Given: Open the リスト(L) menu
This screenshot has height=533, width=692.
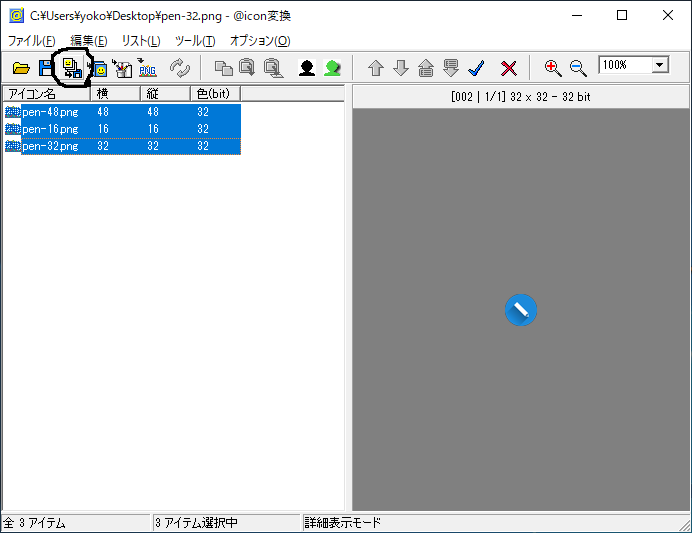Looking at the screenshot, I should [141, 41].
